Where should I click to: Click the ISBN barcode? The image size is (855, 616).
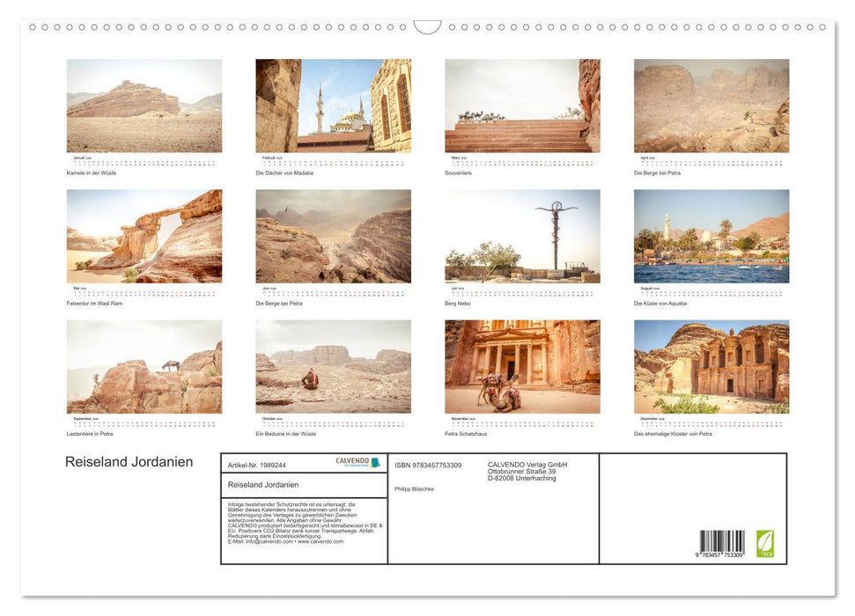point(722,545)
